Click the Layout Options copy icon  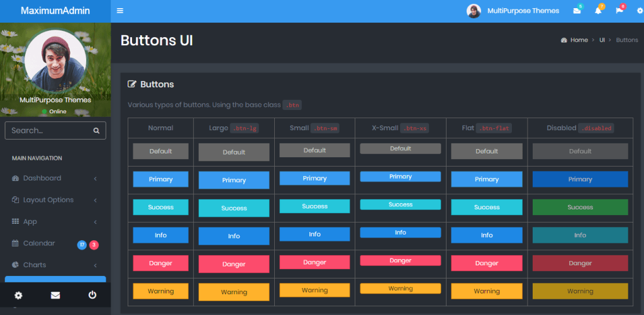(x=16, y=200)
